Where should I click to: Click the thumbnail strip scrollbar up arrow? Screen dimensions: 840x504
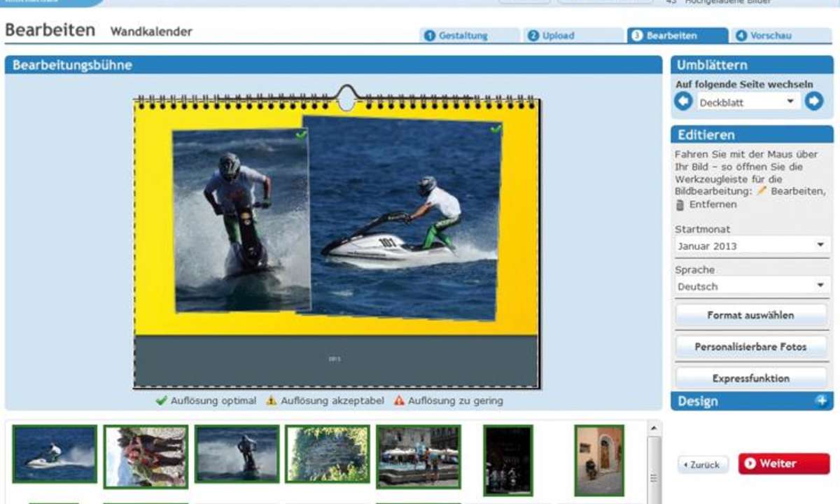pyautogui.click(x=653, y=428)
